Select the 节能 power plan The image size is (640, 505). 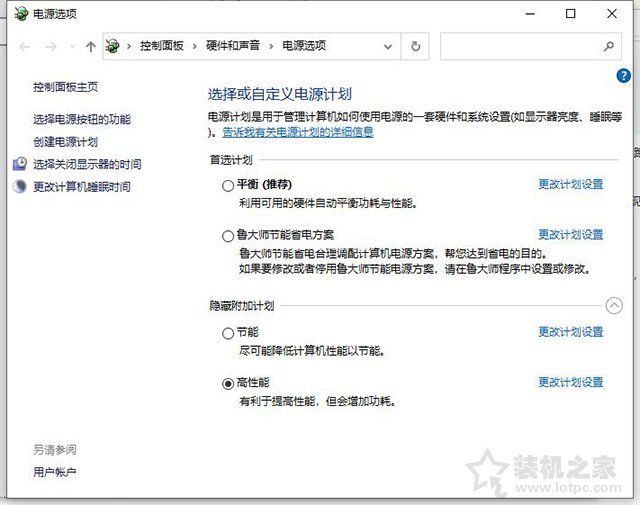pyautogui.click(x=228, y=334)
